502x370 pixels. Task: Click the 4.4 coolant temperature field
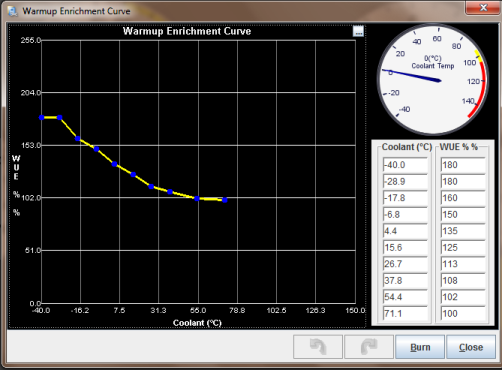pos(405,231)
